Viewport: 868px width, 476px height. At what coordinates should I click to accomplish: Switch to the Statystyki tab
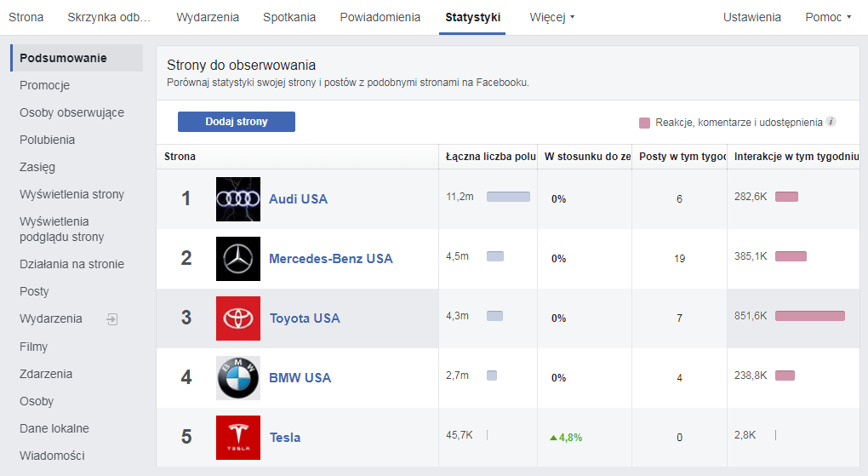pyautogui.click(x=472, y=17)
